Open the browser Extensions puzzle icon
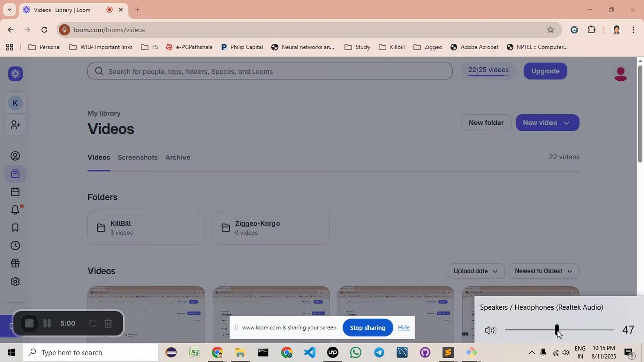644x362 pixels. click(592, 30)
